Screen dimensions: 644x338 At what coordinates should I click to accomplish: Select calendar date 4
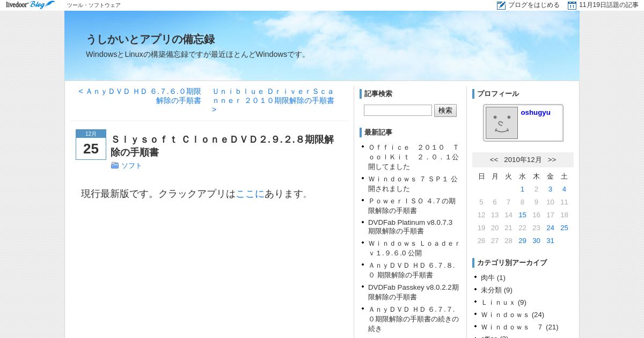point(564,189)
